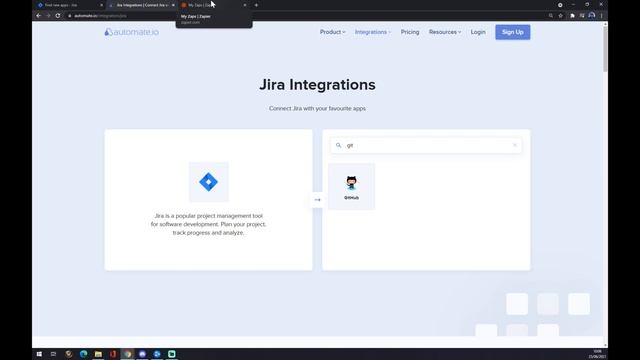The height and width of the screenshot is (360, 640).
Task: Click the Sign Up button
Action: (513, 32)
